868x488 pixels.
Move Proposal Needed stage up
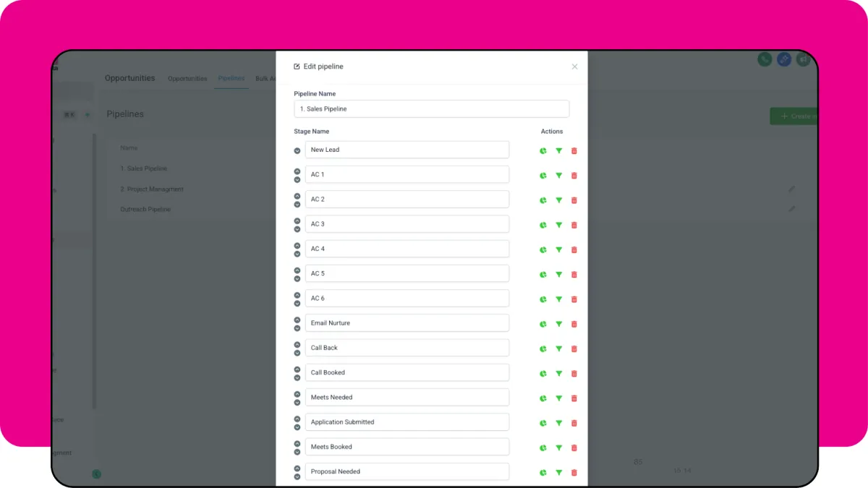coord(297,468)
